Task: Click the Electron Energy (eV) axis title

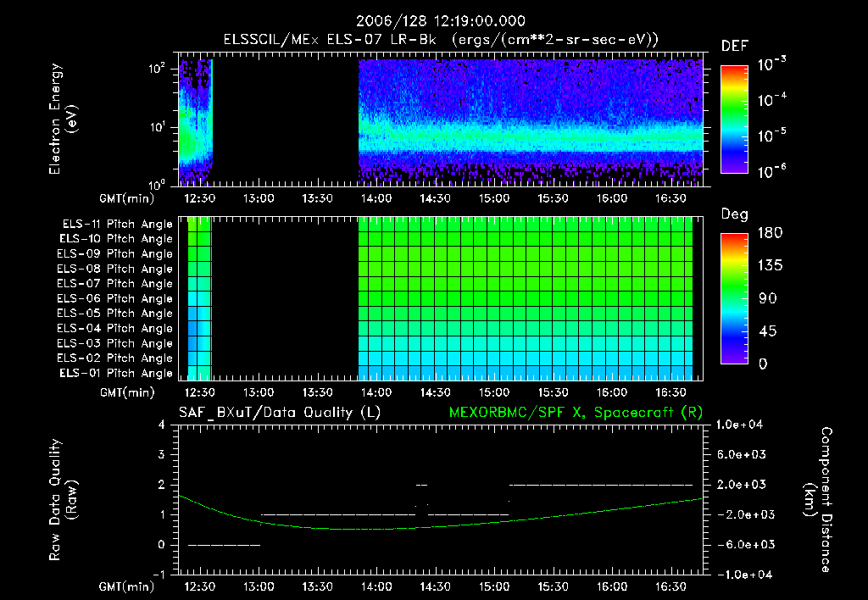Action: [63, 119]
